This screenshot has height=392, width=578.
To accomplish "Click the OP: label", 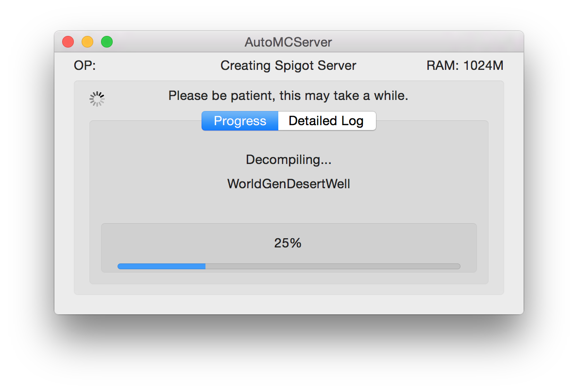I will click(x=85, y=65).
